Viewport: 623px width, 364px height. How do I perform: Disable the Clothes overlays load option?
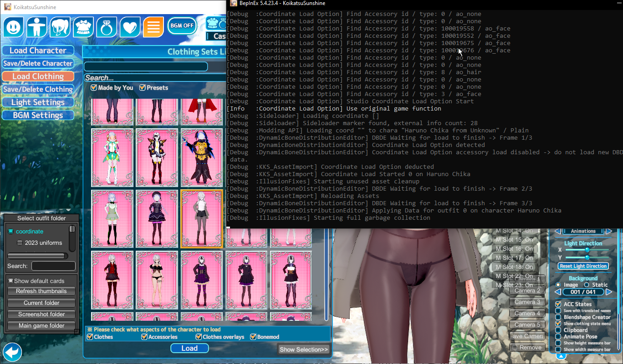pos(199,337)
